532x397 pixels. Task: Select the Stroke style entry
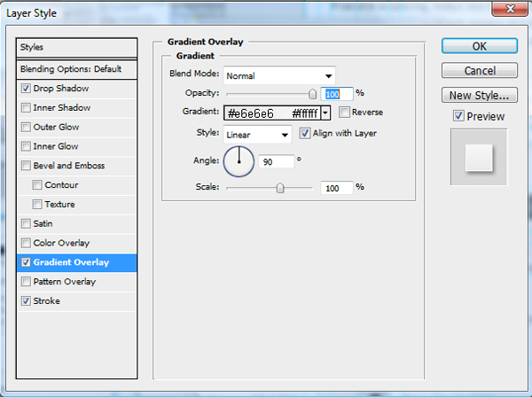pyautogui.click(x=46, y=301)
